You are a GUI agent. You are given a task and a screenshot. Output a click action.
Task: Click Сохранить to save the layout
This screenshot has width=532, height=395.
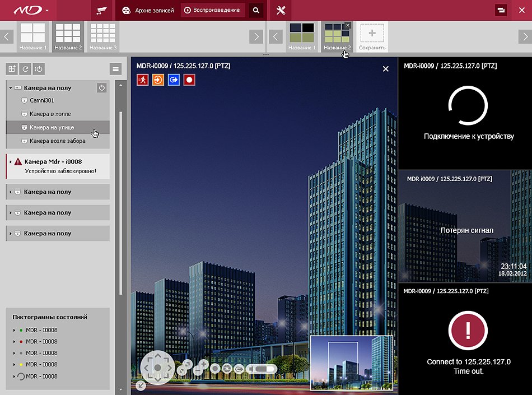(x=372, y=36)
